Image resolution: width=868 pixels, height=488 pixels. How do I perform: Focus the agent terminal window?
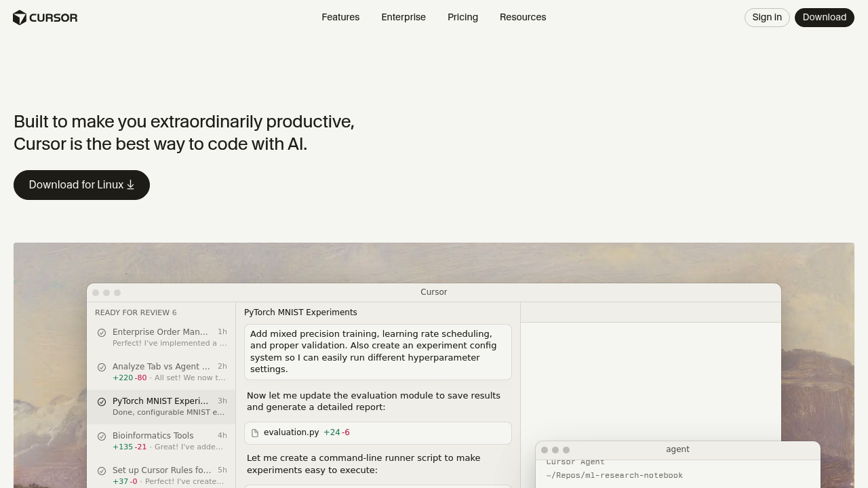pos(677,449)
